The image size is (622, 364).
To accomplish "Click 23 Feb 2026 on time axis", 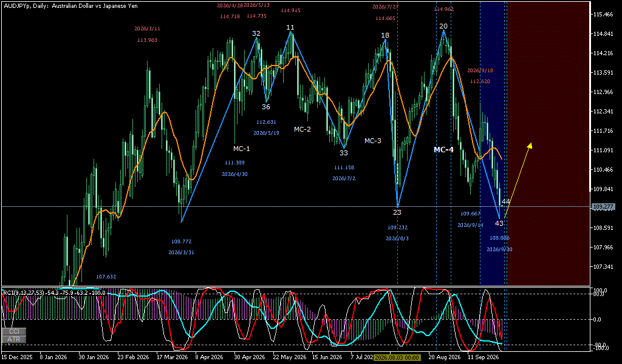I will point(133,357).
